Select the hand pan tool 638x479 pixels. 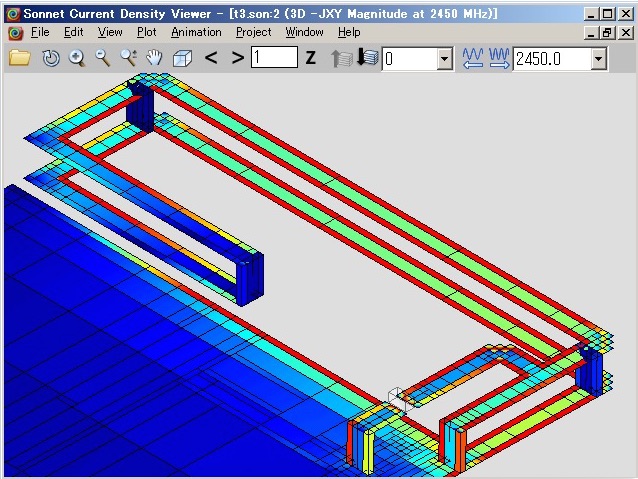coord(154,58)
